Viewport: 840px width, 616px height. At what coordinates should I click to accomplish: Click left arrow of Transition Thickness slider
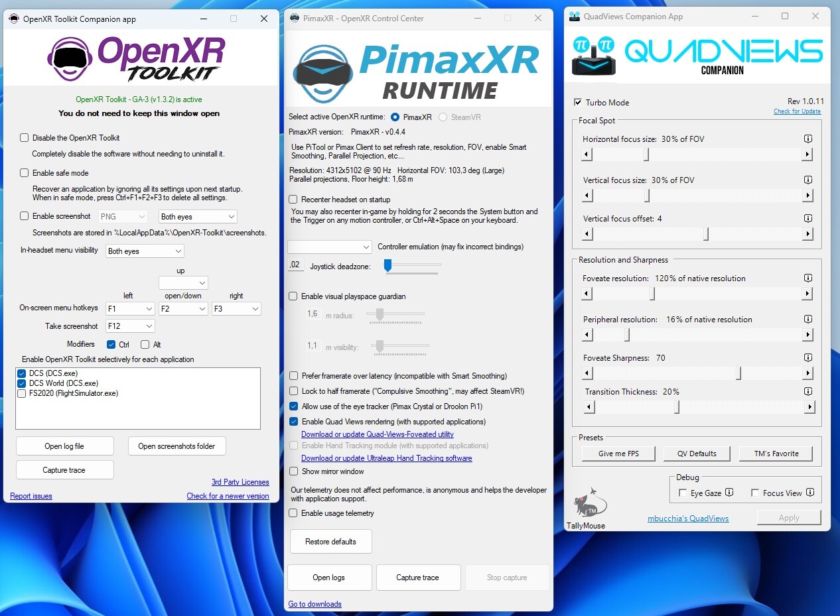(x=589, y=407)
